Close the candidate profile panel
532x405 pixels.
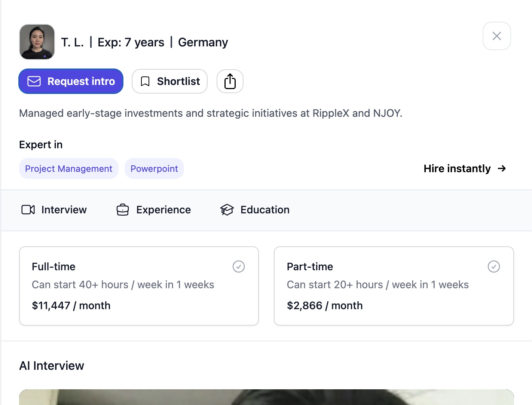(x=497, y=36)
